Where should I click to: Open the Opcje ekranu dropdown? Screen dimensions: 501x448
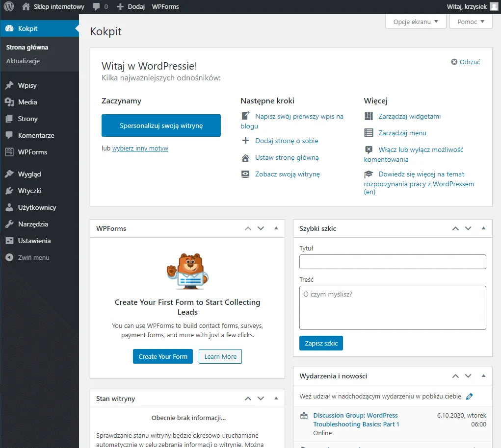[x=416, y=22]
